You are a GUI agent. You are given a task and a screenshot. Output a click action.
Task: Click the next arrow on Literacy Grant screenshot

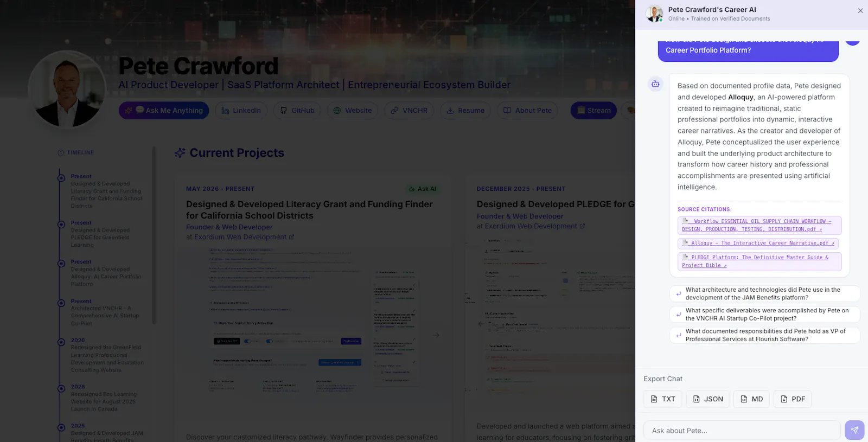click(x=436, y=335)
